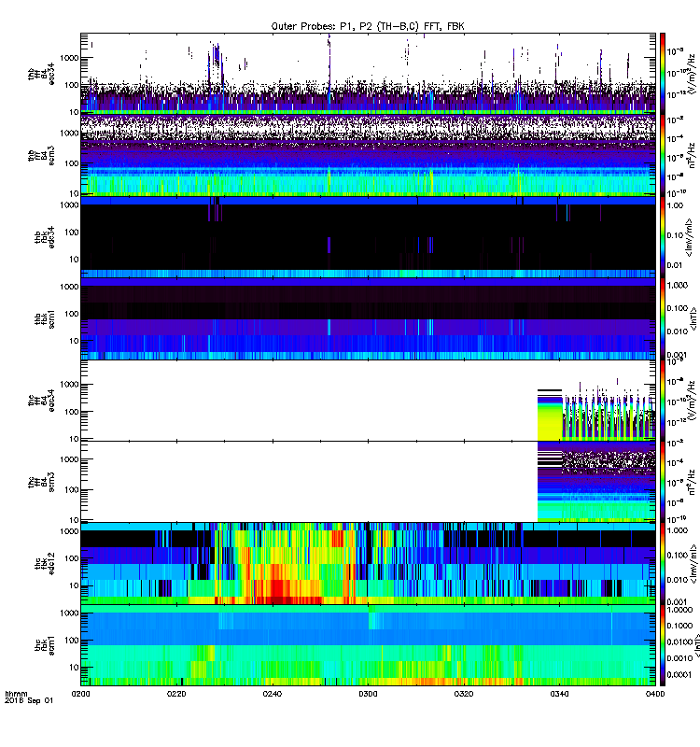This screenshot has width=700, height=747.
Task: Click the '10' y-axis tick of thc fbk edc12 panel
Action: pos(75,585)
